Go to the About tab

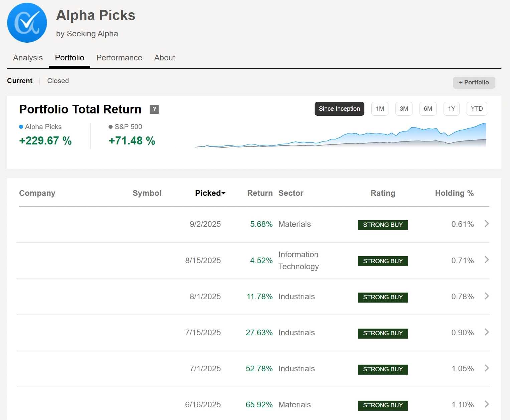(165, 58)
